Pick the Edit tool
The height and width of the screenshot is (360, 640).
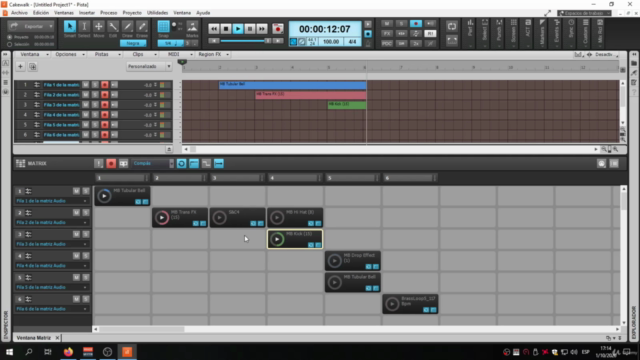[113, 27]
